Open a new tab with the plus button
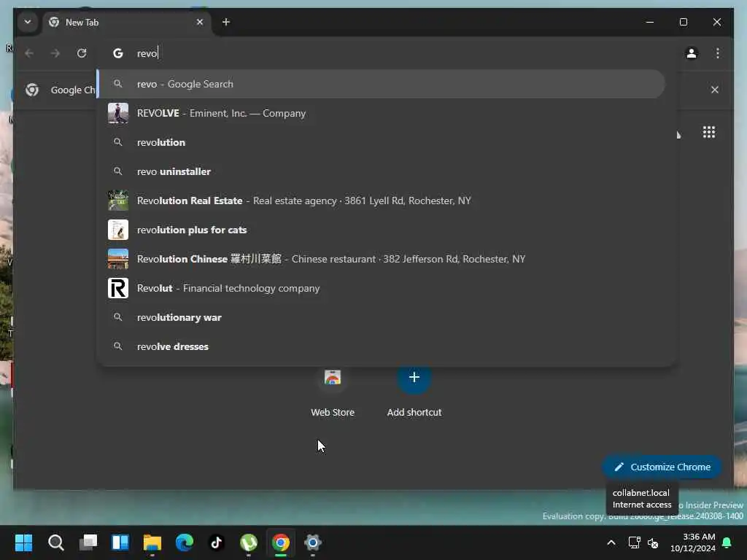This screenshot has width=747, height=560. pyautogui.click(x=226, y=22)
